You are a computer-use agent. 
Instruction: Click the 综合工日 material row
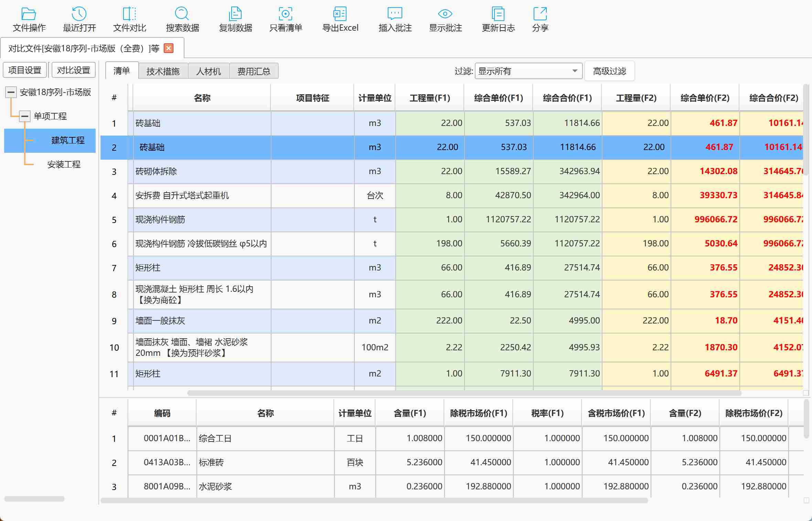click(x=452, y=438)
